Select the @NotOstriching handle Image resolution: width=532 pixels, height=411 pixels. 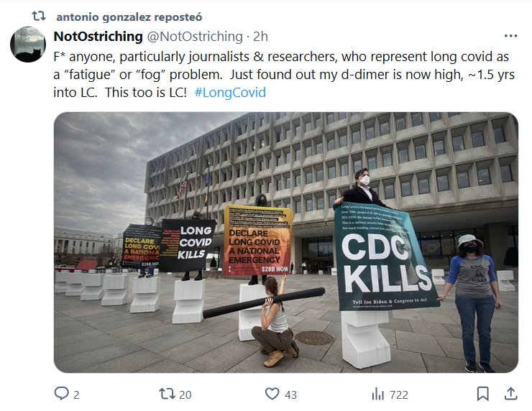(195, 36)
